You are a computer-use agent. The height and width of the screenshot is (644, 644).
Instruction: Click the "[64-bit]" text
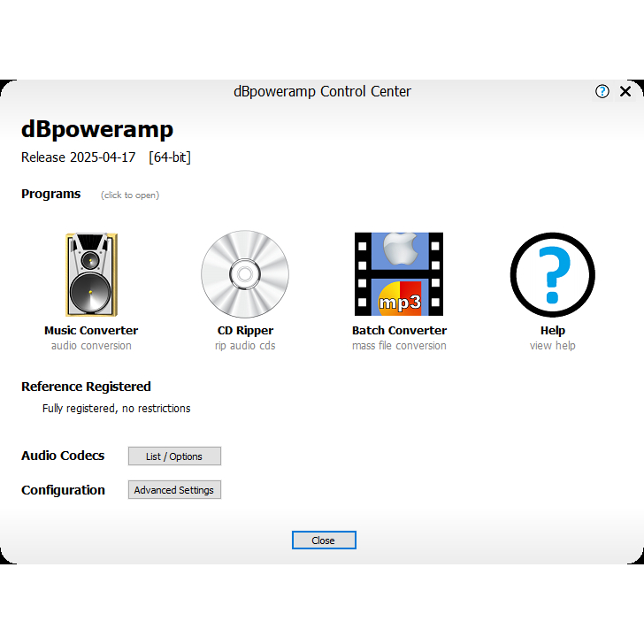(170, 157)
